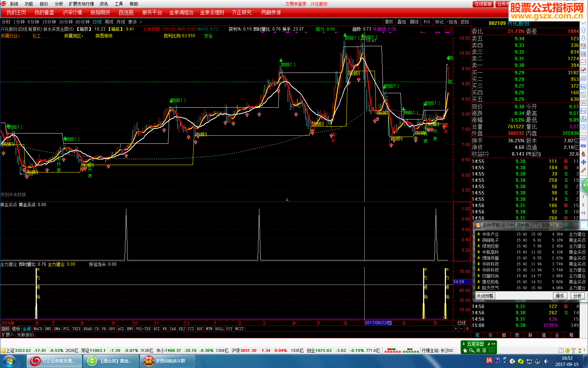The height and width of the screenshot is (368, 588).
Task: Open the 分析 menu
Action: pos(59,4)
